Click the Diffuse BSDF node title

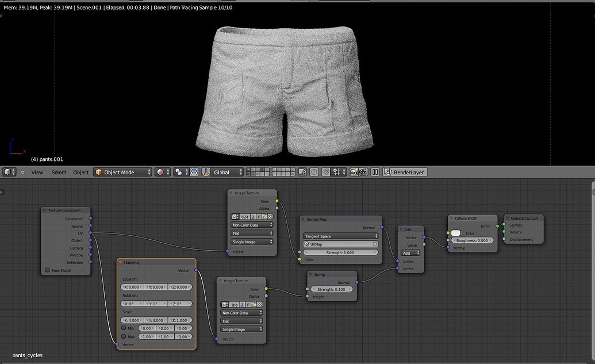pos(466,219)
